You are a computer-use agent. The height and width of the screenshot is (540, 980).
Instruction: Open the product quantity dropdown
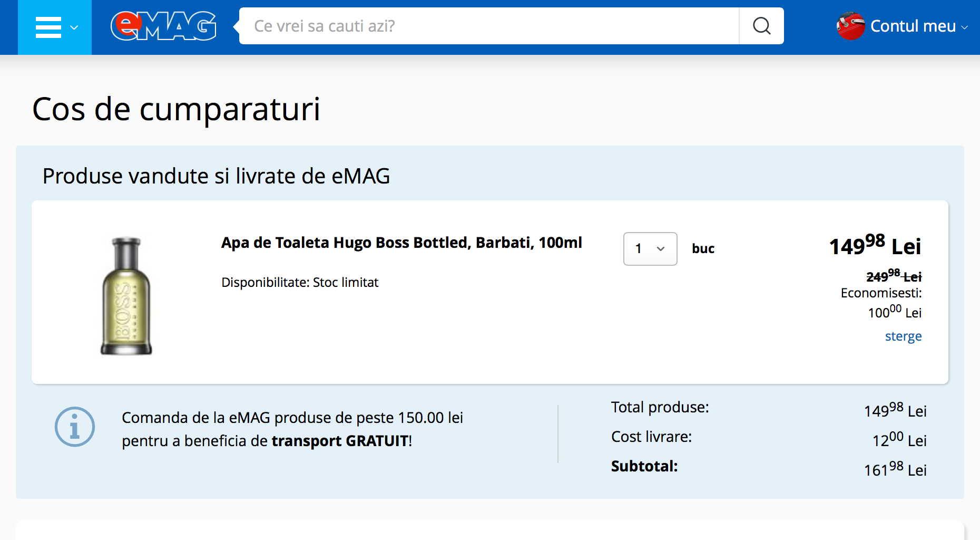point(650,249)
